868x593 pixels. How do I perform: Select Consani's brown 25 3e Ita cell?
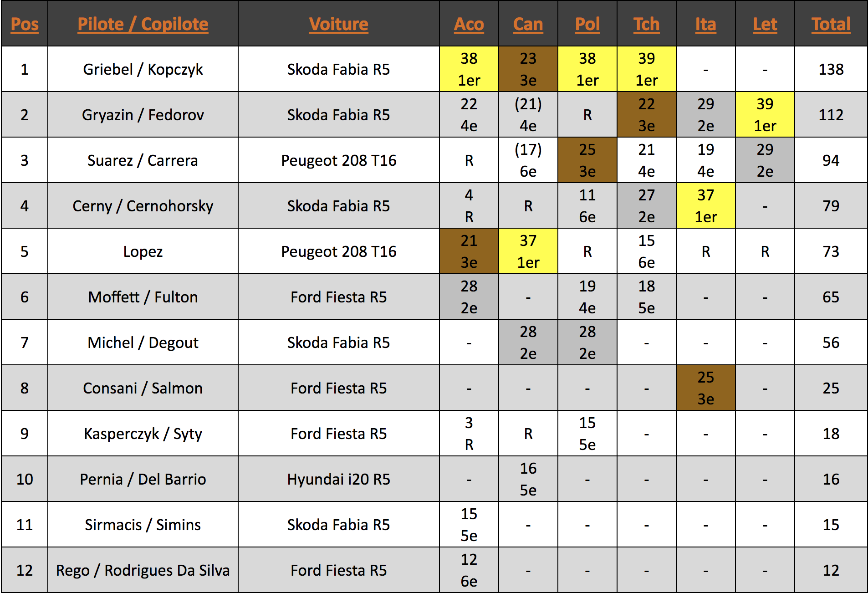click(706, 388)
